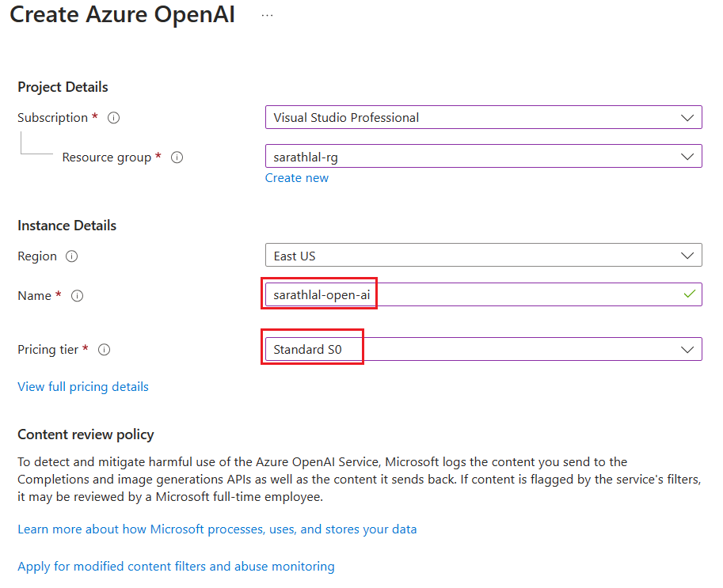Expand the Subscription field chevron arrow
The image size is (723, 588).
687,117
